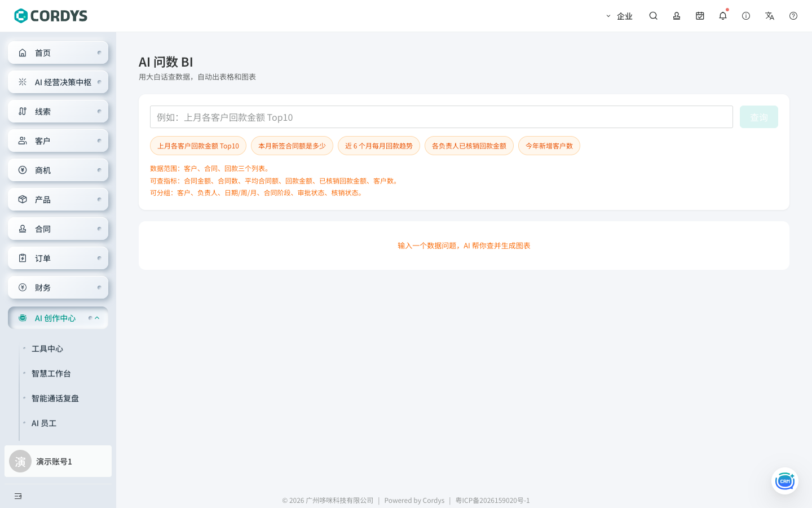Click the AI 创作中心 robot icon
Image resolution: width=812 pixels, height=508 pixels.
coord(23,318)
